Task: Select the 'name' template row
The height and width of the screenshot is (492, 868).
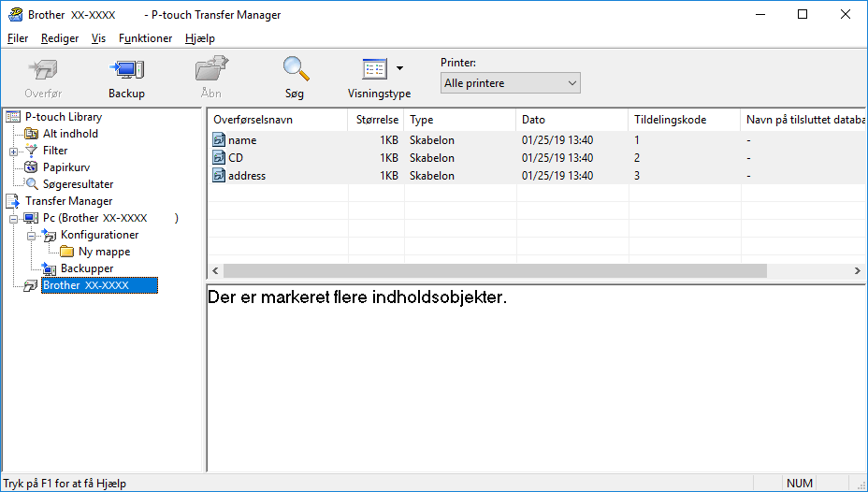Action: (241, 140)
